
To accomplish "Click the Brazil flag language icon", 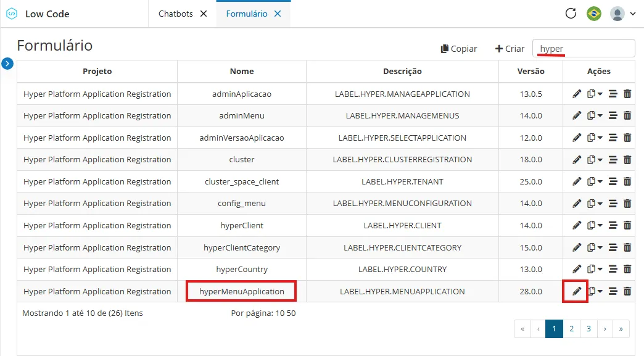I will pos(594,14).
